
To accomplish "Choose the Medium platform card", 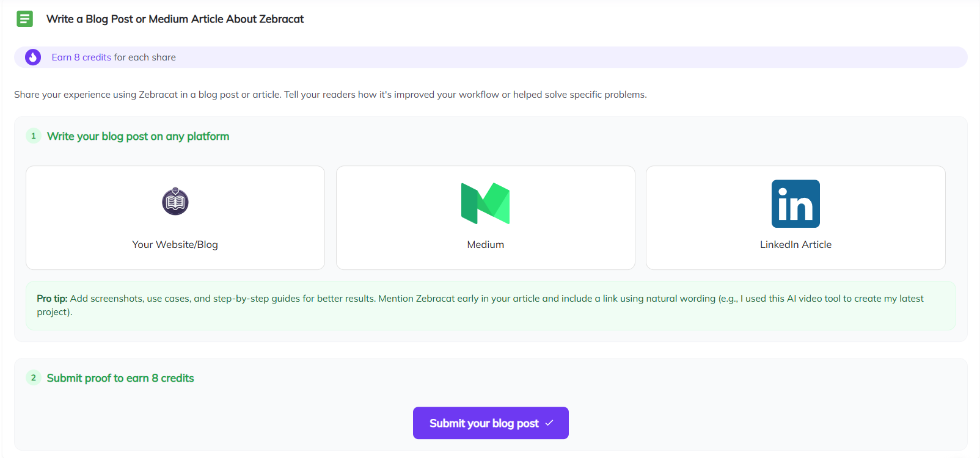I will tap(486, 217).
